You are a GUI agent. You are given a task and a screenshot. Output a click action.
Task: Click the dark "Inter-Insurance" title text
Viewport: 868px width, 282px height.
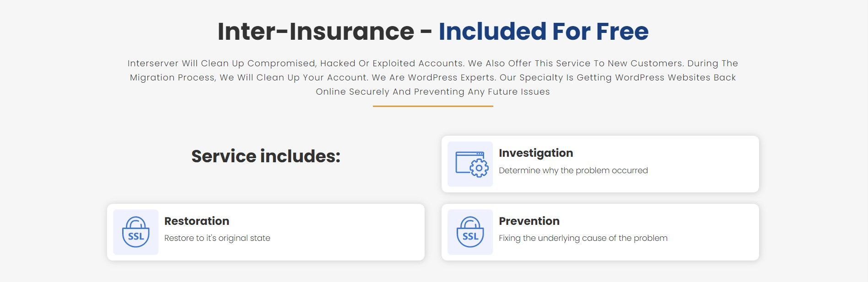[316, 32]
